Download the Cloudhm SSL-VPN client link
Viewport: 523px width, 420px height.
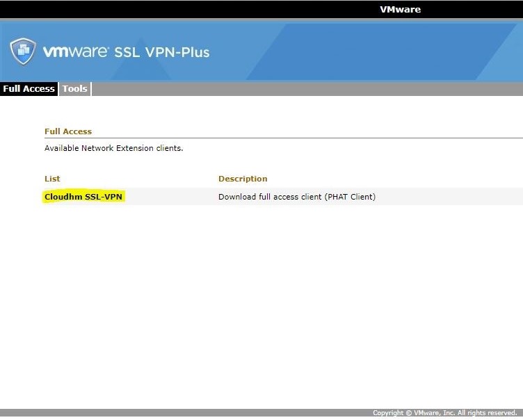83,197
